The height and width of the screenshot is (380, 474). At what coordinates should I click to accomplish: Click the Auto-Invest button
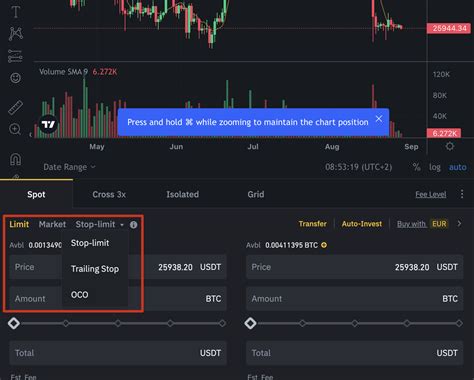point(362,224)
